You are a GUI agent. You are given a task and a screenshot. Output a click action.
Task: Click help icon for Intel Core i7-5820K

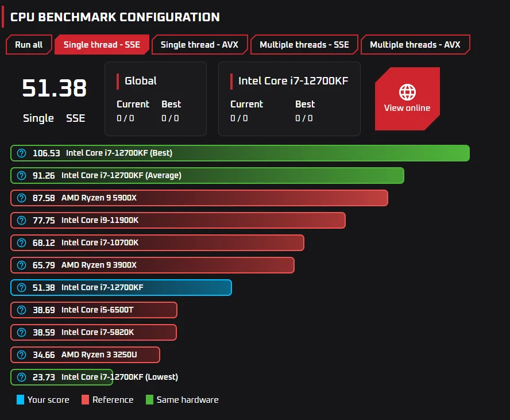[21, 333]
